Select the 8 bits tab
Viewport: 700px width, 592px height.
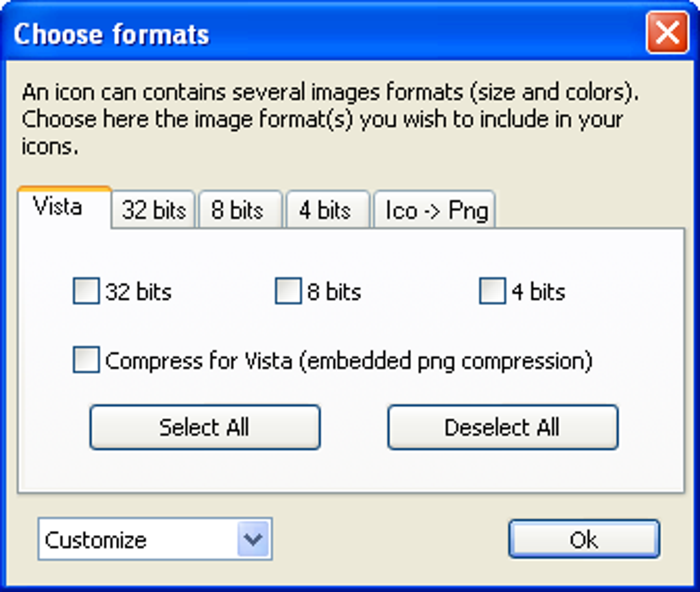237,210
